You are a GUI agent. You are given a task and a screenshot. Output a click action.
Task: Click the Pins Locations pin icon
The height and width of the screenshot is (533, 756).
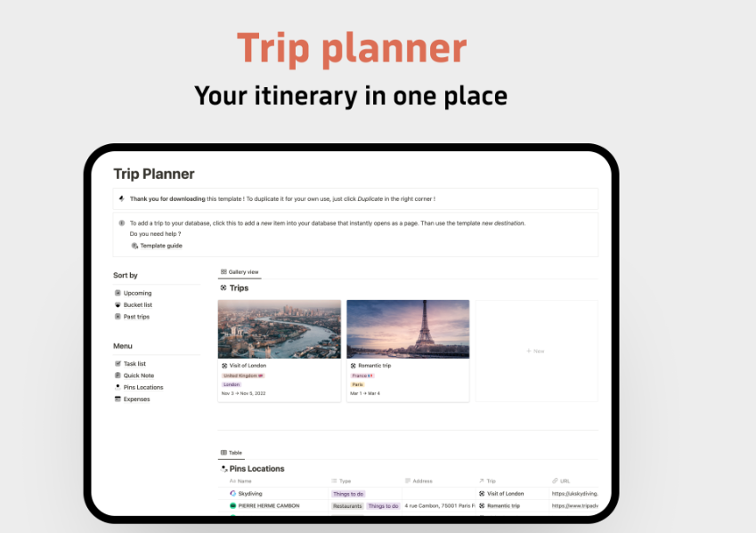click(x=118, y=387)
